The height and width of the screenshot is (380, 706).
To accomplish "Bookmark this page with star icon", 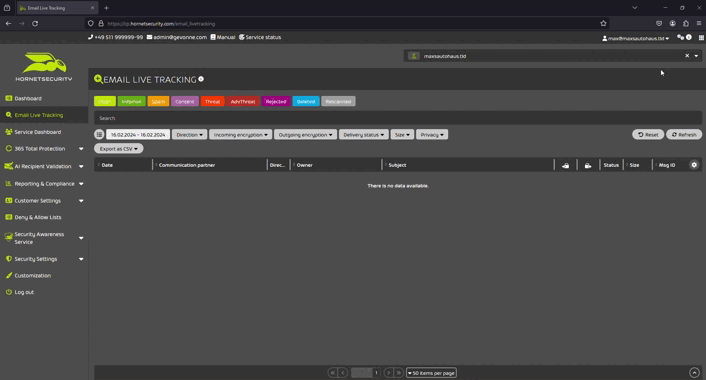I will tap(603, 23).
